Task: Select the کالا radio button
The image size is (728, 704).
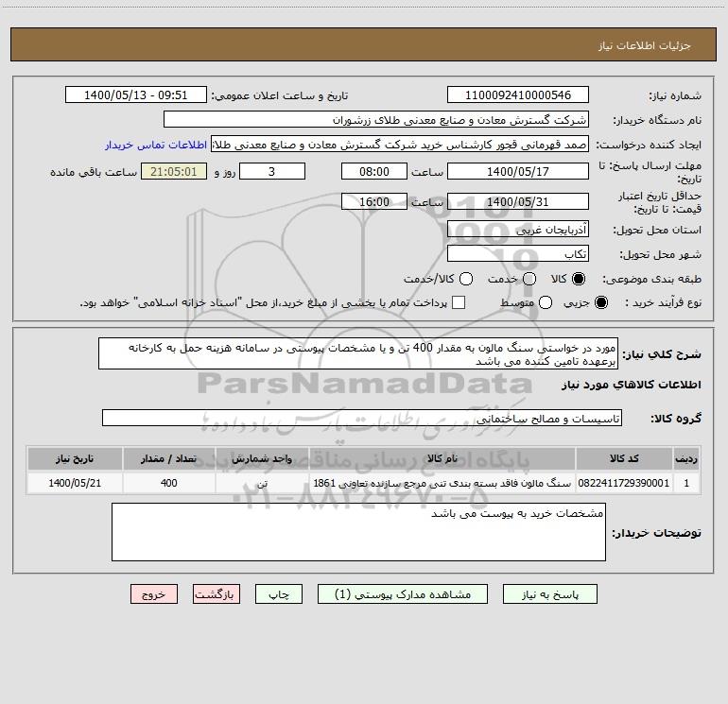Action: 579,279
